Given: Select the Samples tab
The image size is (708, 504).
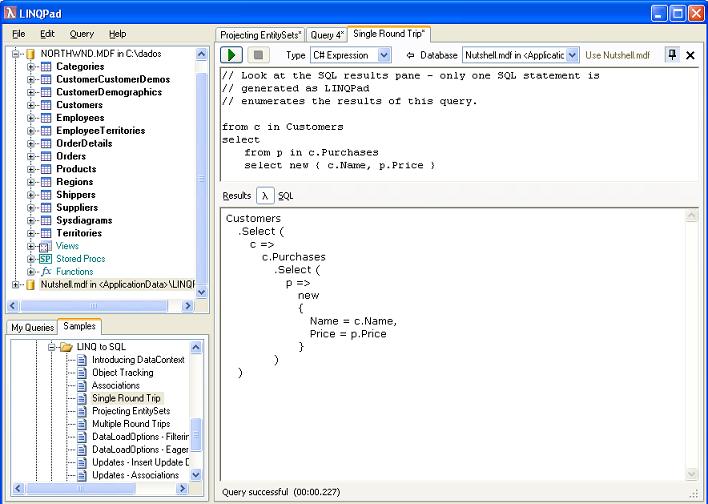Looking at the screenshot, I should [x=79, y=326].
